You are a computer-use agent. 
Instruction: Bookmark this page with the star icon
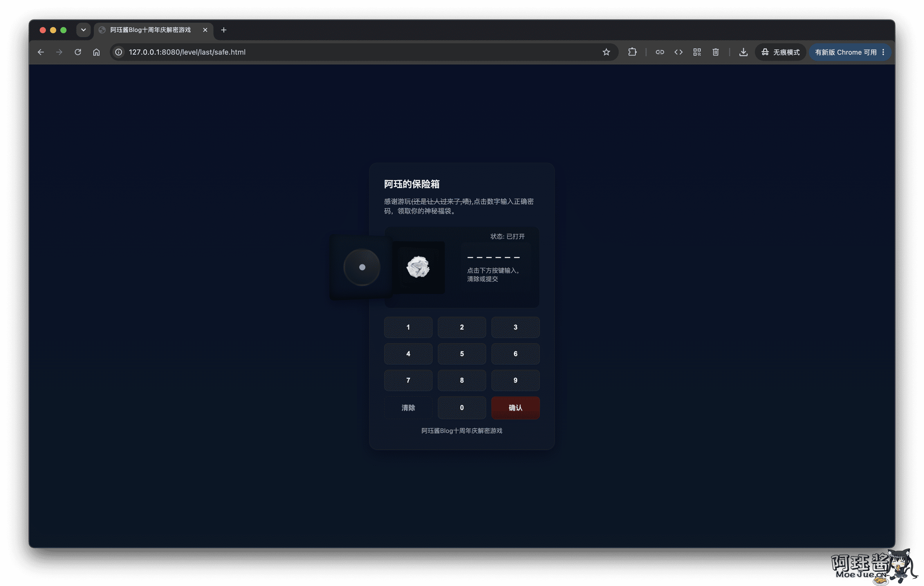click(606, 52)
